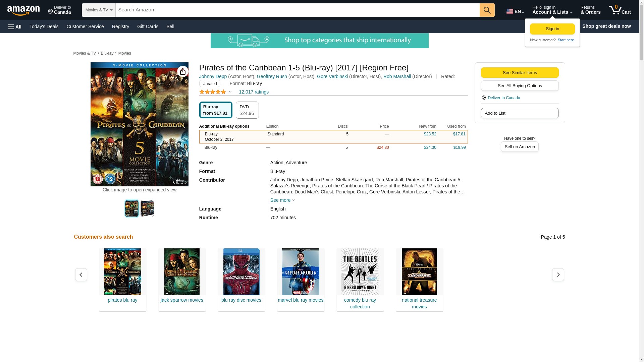Viewport: 644px width, 362px height.
Task: Click the previous carousel arrow
Action: coord(81,275)
